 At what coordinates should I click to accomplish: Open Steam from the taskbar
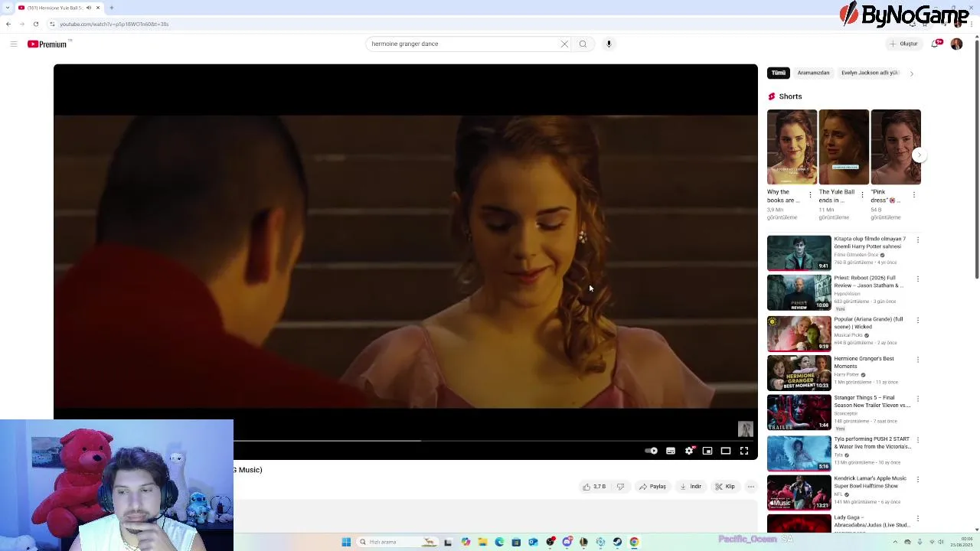[x=617, y=542]
